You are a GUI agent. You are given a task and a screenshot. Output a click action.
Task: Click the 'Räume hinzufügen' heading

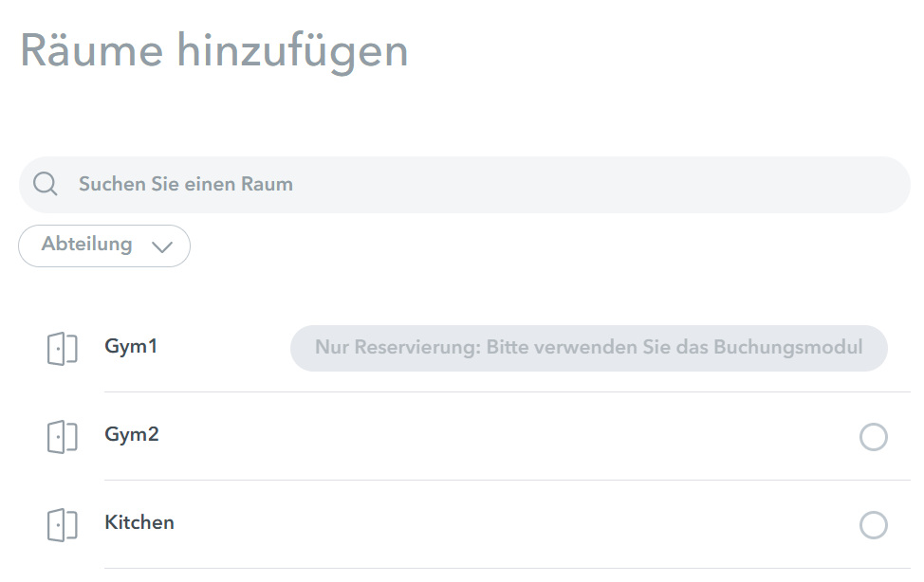[213, 52]
